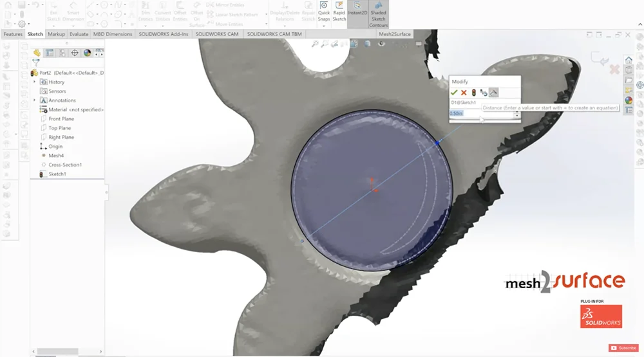Click the filter funnel icon in tree
The width and height of the screenshot is (644, 357).
(x=36, y=62)
